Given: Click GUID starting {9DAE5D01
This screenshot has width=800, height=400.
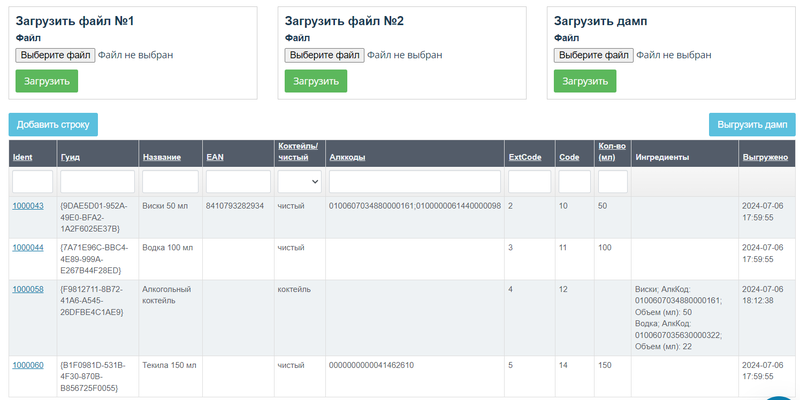Looking at the screenshot, I should click(x=94, y=217).
